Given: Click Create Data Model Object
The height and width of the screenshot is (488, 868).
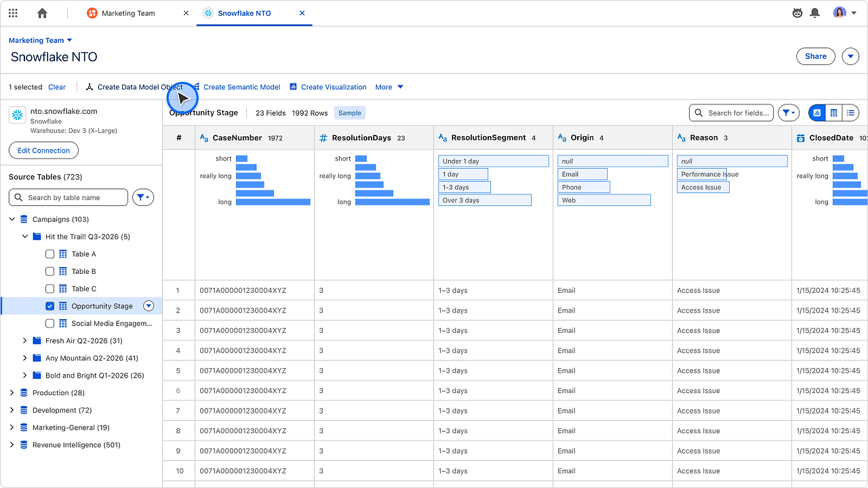Looking at the screenshot, I should click(x=134, y=87).
